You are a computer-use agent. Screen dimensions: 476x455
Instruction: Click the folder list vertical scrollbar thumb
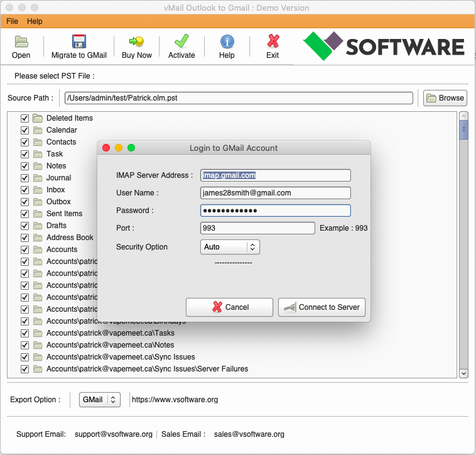pos(463,129)
